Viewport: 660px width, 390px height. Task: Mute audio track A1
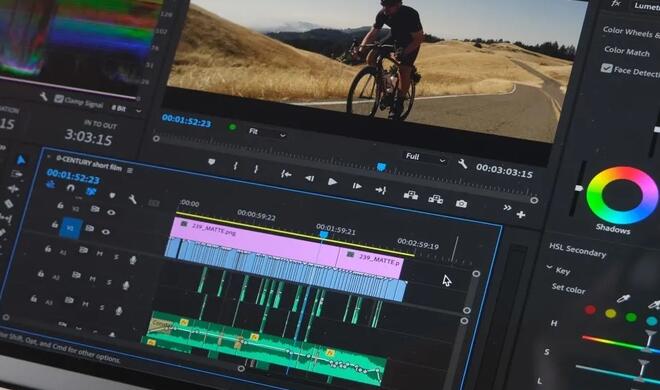point(99,254)
